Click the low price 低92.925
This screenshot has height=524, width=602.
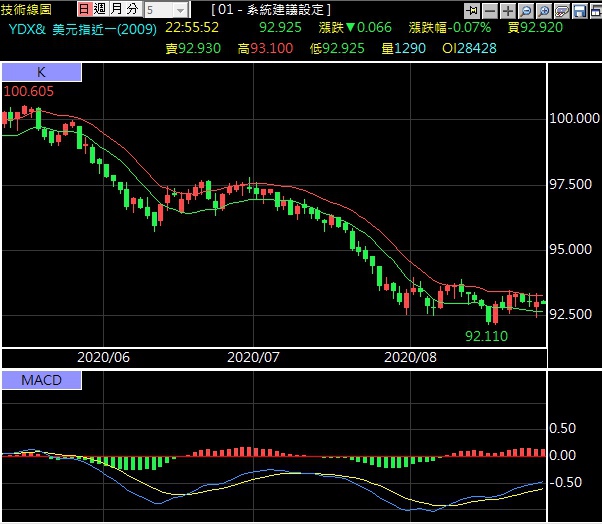pos(337,48)
